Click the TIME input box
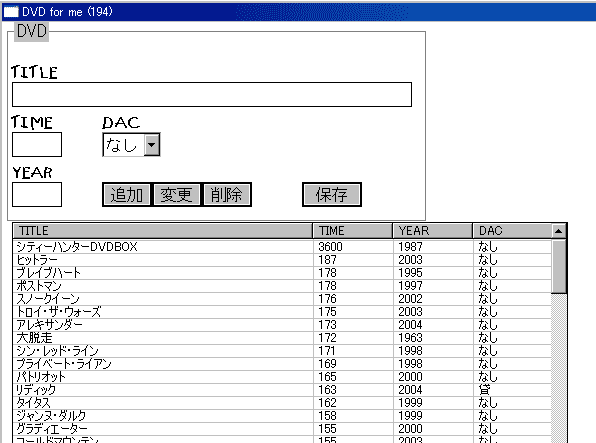The width and height of the screenshot is (596, 443). coord(37,144)
